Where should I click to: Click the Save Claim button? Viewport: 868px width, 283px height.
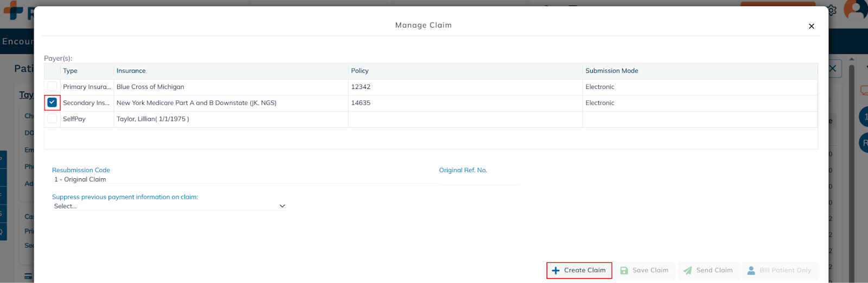coord(644,271)
